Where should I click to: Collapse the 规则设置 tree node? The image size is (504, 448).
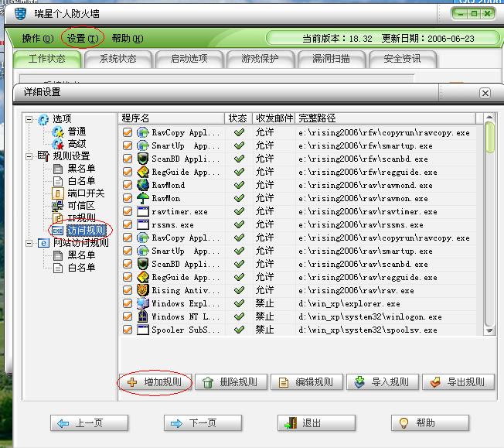coord(29,157)
